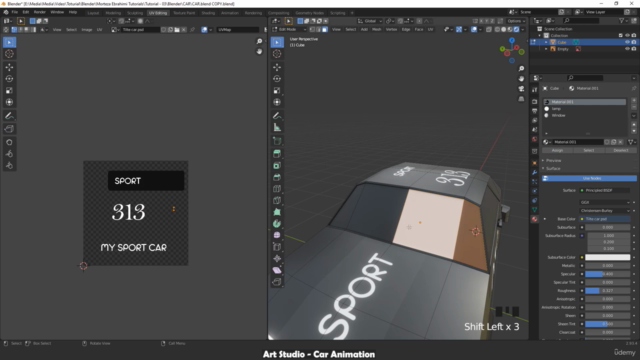The image size is (640, 360).
Task: Enable Face select mode in 3D viewport
Action: [x=325, y=29]
